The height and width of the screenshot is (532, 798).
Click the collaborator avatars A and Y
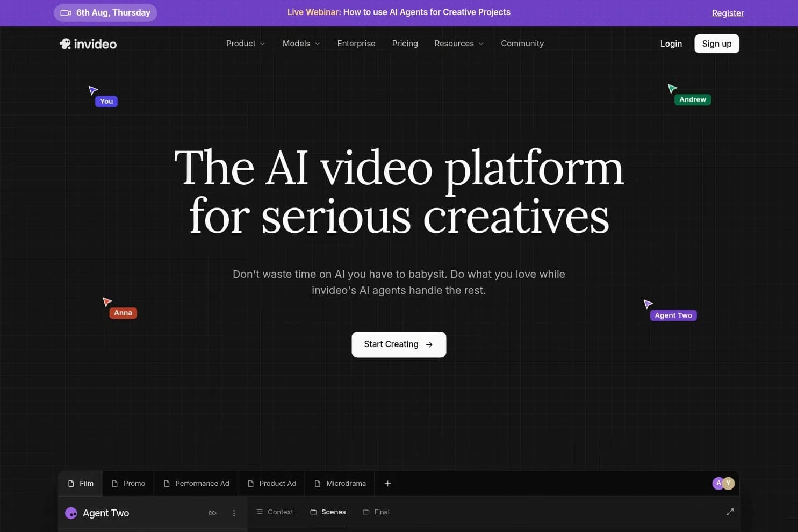point(723,483)
